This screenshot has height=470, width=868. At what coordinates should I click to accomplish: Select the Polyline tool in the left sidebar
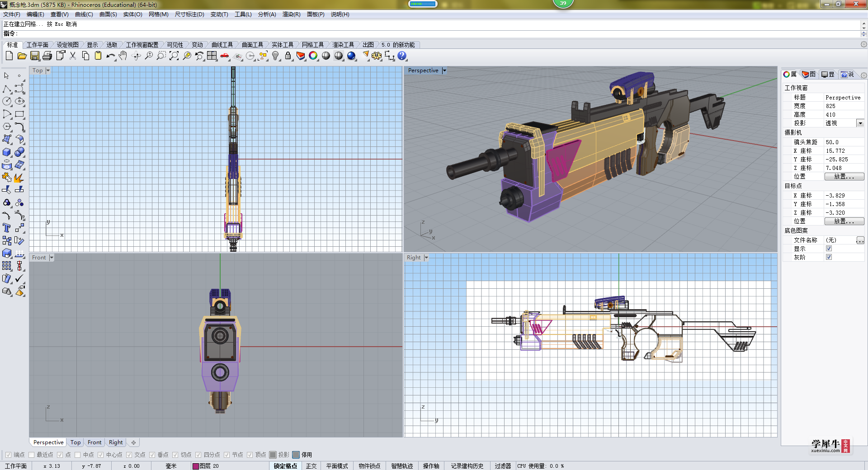click(7, 89)
